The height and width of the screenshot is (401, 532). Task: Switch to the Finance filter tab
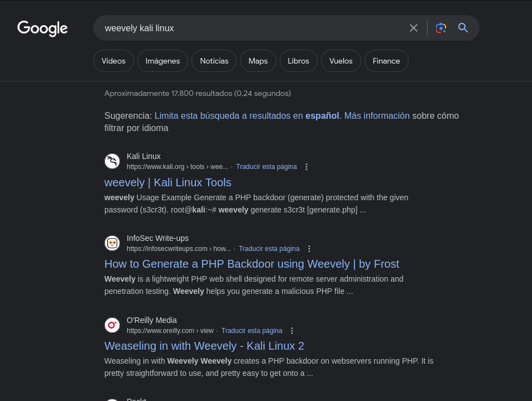[386, 61]
